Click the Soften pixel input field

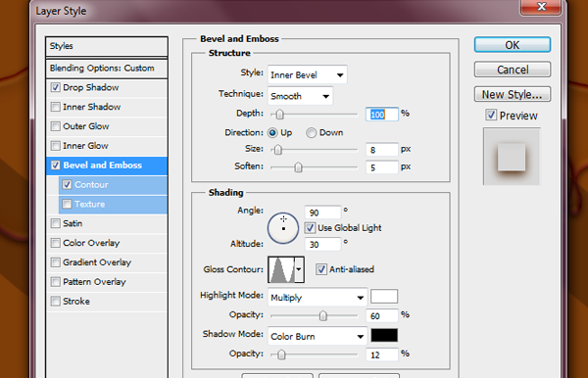(382, 167)
